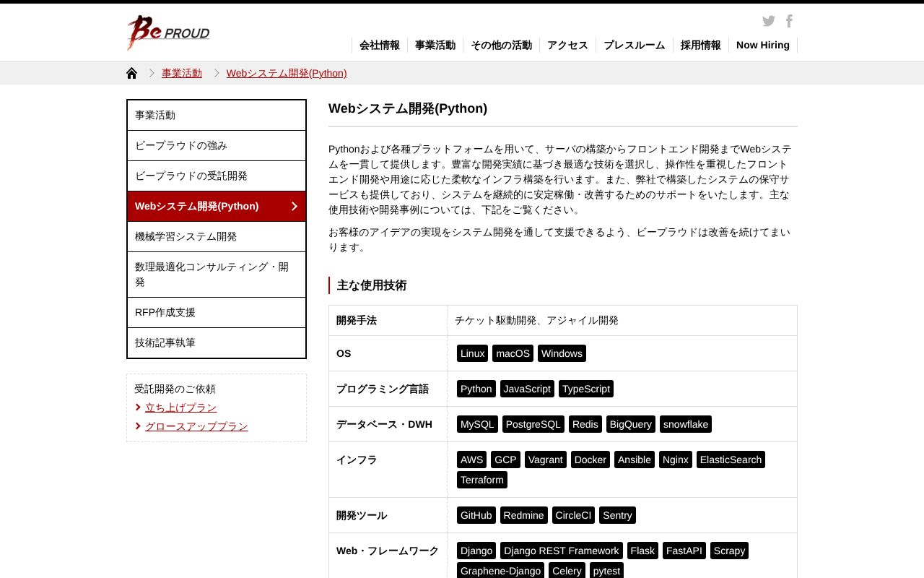This screenshot has width=924, height=578.
Task: Select ビープラウドの受託開発 in the sidebar
Action: [x=217, y=176]
